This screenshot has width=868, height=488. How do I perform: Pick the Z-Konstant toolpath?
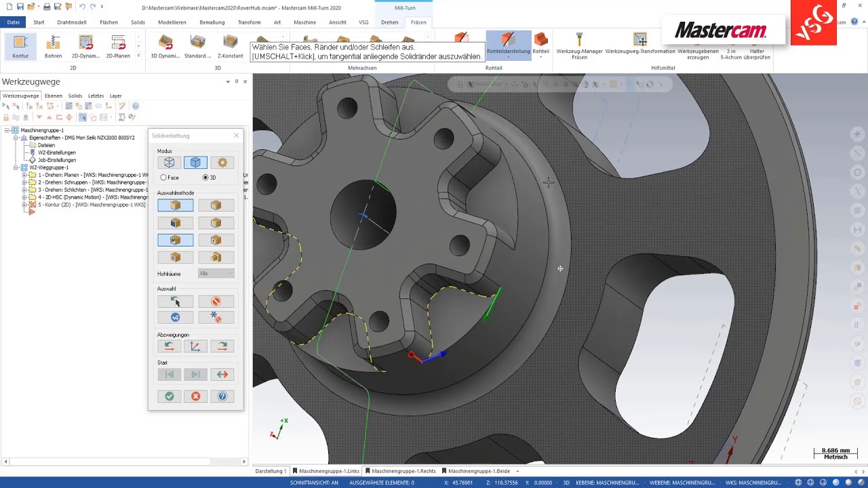[231, 47]
